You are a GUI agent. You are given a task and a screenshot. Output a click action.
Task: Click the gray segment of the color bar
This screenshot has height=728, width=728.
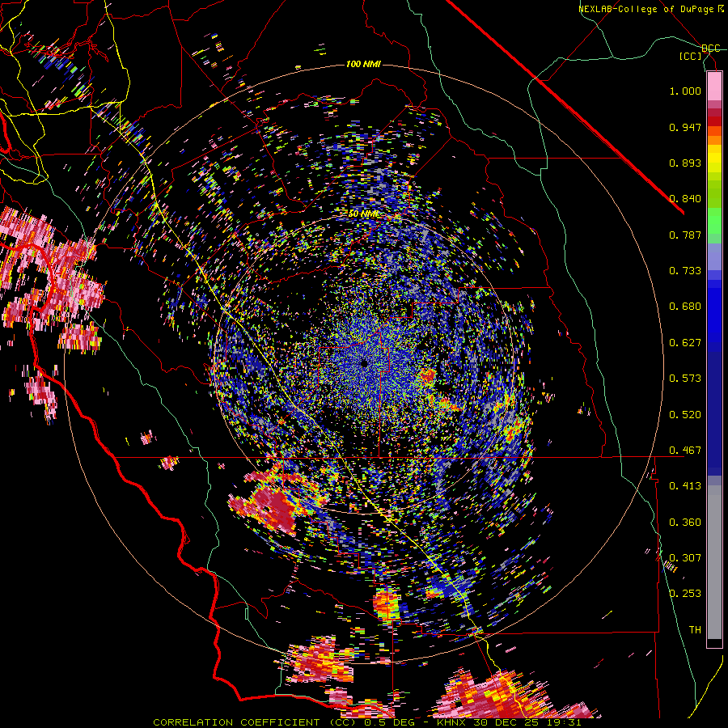(x=714, y=562)
